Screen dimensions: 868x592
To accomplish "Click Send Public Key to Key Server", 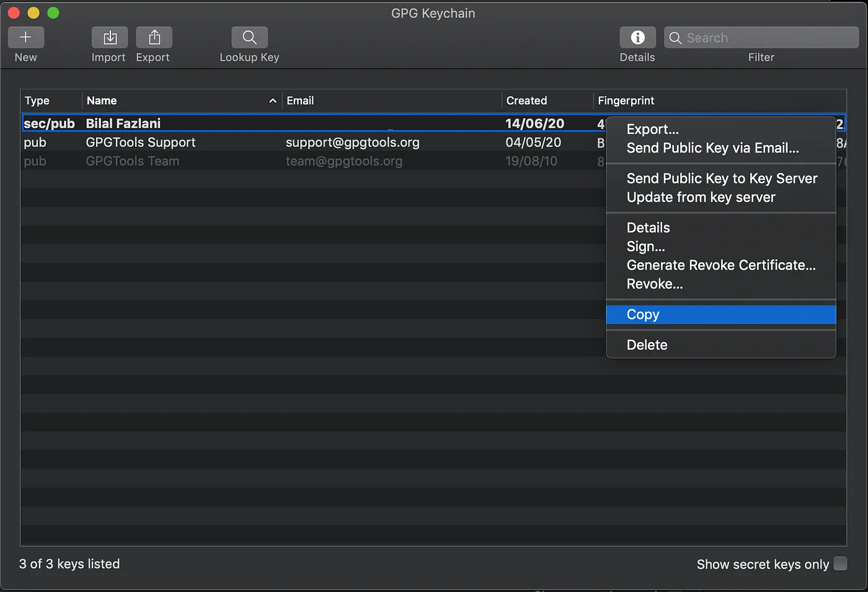I will pyautogui.click(x=722, y=179).
